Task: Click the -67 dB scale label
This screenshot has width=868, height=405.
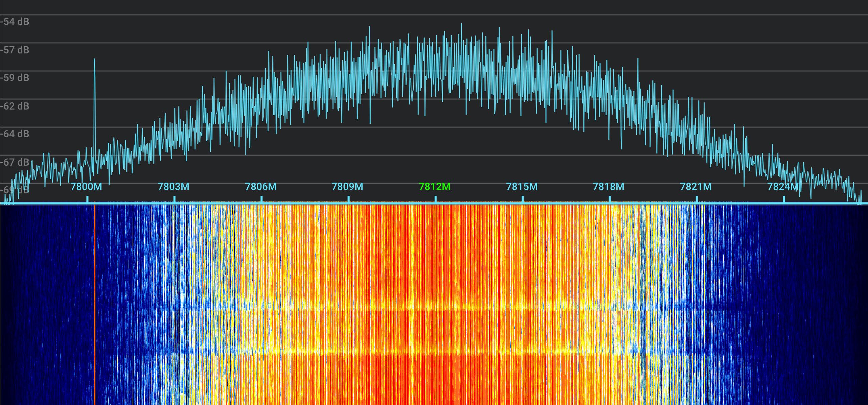Action: click(x=15, y=162)
